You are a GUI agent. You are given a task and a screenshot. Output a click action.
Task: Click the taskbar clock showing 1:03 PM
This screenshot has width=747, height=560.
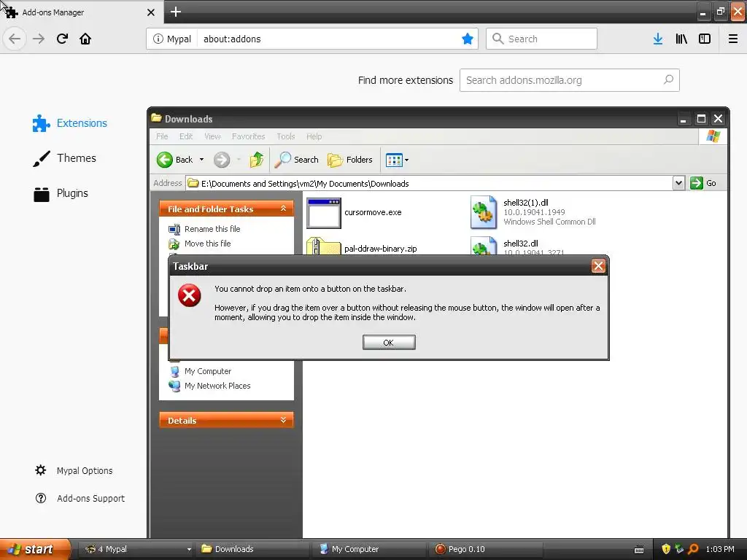[720, 549]
